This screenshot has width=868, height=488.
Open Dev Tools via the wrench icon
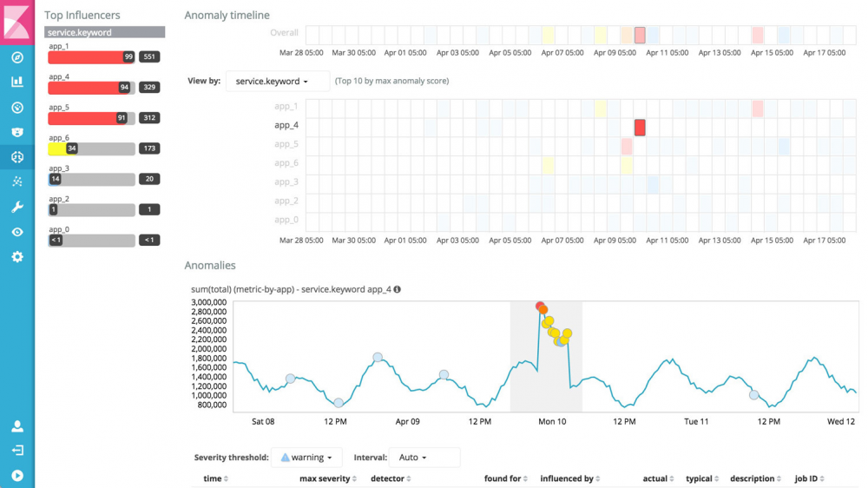17,208
